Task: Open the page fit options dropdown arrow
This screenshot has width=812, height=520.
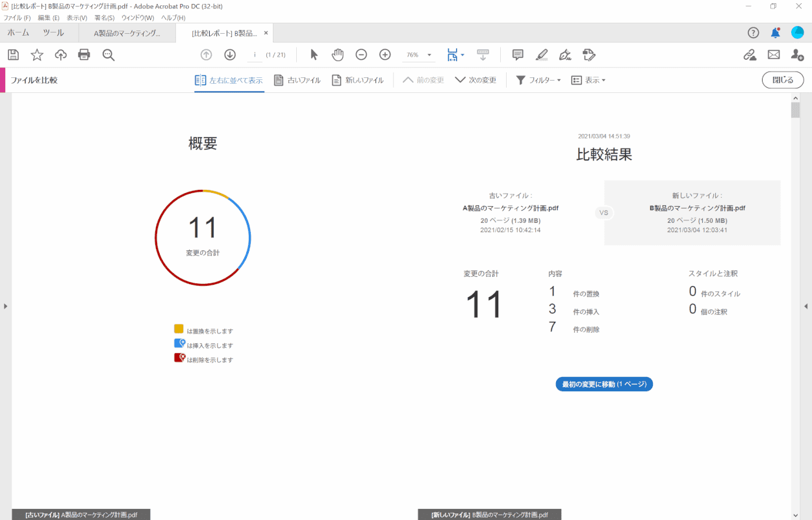Action: (463, 55)
